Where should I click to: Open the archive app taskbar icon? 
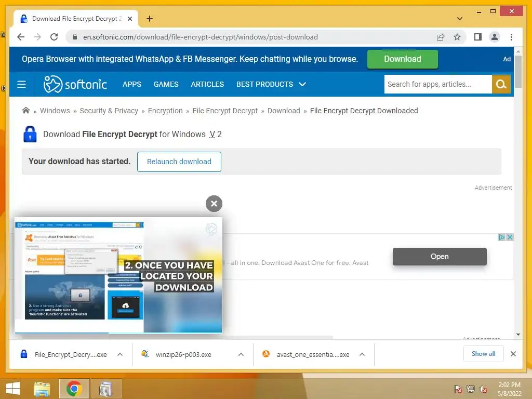point(106,389)
